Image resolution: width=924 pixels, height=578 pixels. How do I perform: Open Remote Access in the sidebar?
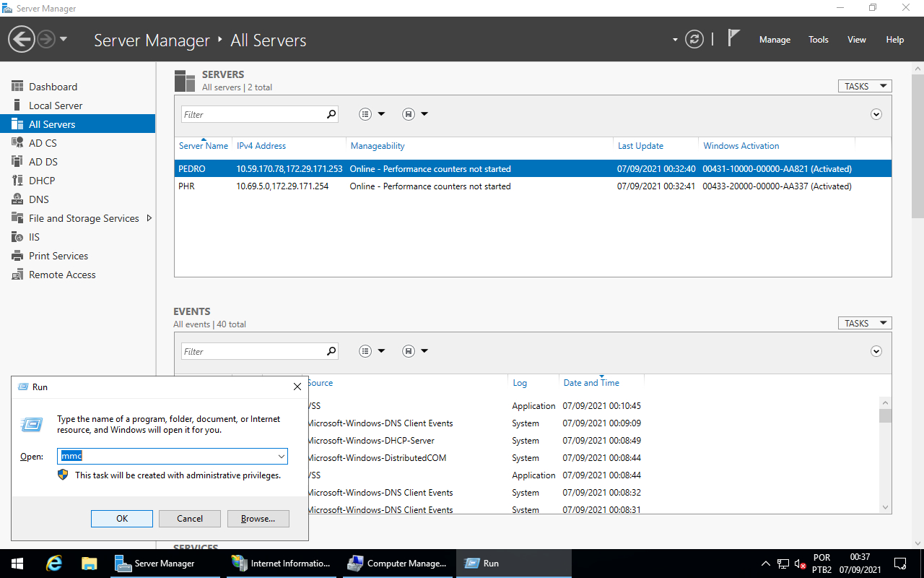[x=62, y=275]
